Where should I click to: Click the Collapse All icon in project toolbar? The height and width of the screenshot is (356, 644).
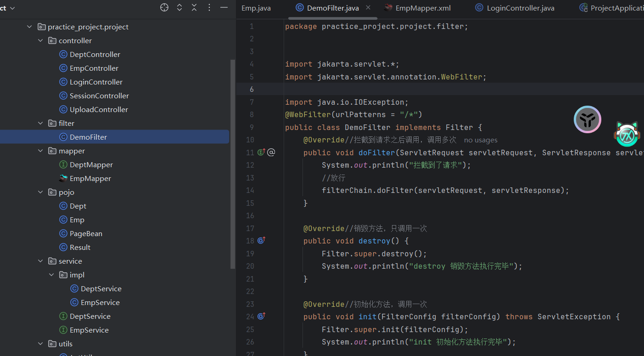point(194,7)
